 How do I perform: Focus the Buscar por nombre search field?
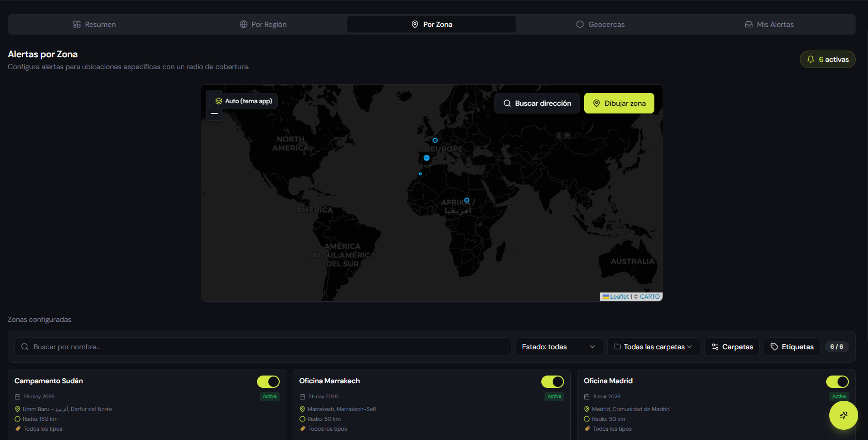[263, 347]
